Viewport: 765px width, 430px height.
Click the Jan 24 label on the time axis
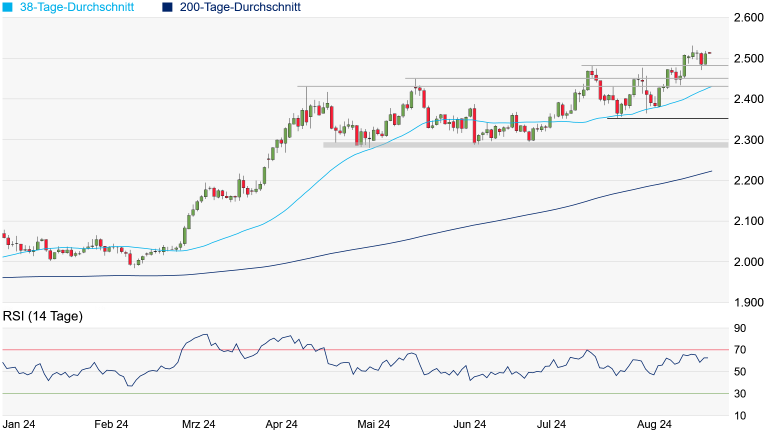[20, 424]
